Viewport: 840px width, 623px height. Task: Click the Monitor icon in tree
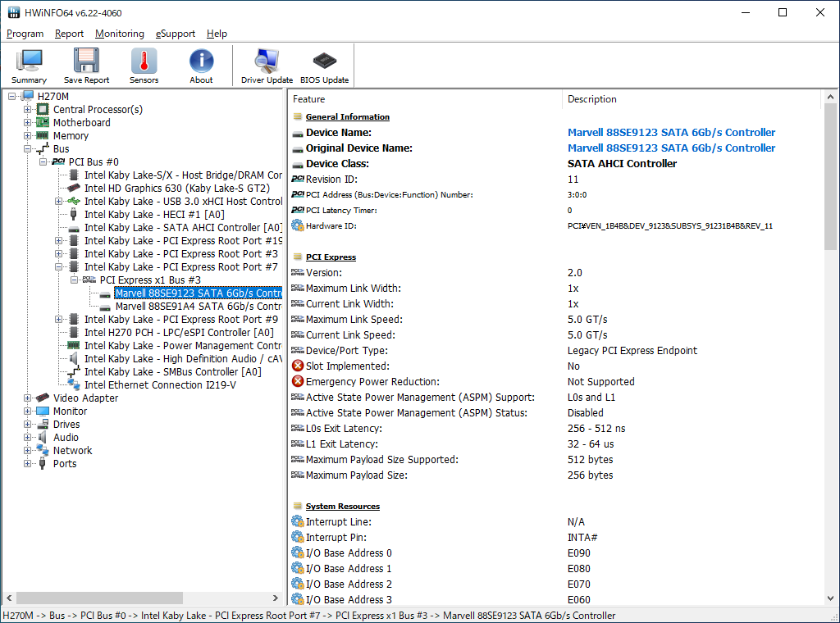[x=43, y=411]
